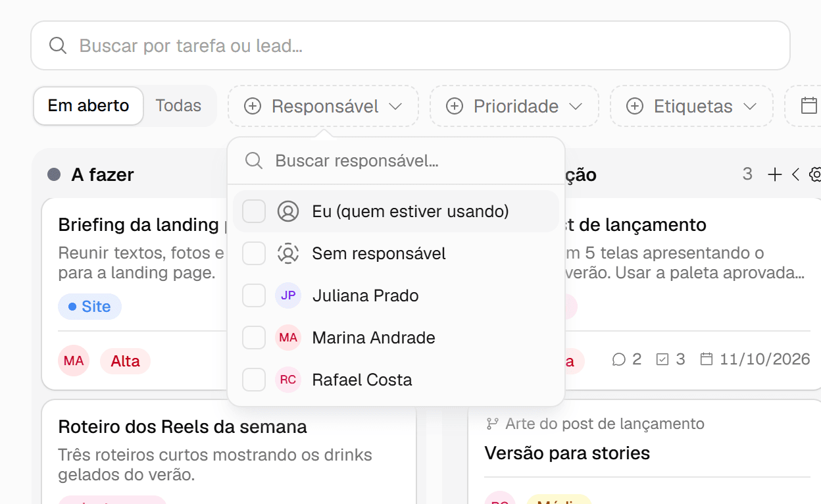The width and height of the screenshot is (821, 504).
Task: Click the dashed user icon for 'Sem responsável'
Action: click(288, 253)
